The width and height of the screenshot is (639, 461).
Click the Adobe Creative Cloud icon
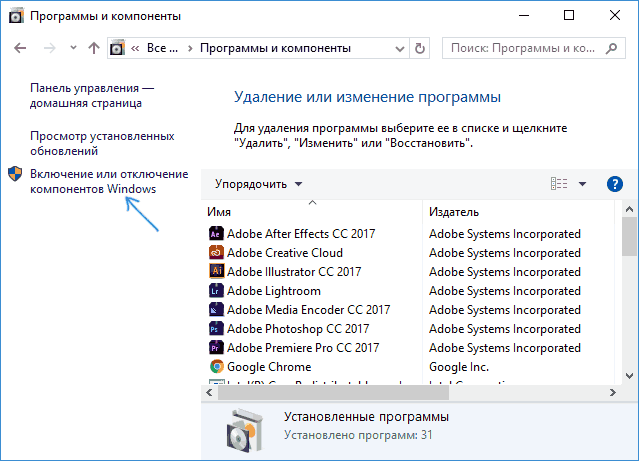tap(216, 253)
